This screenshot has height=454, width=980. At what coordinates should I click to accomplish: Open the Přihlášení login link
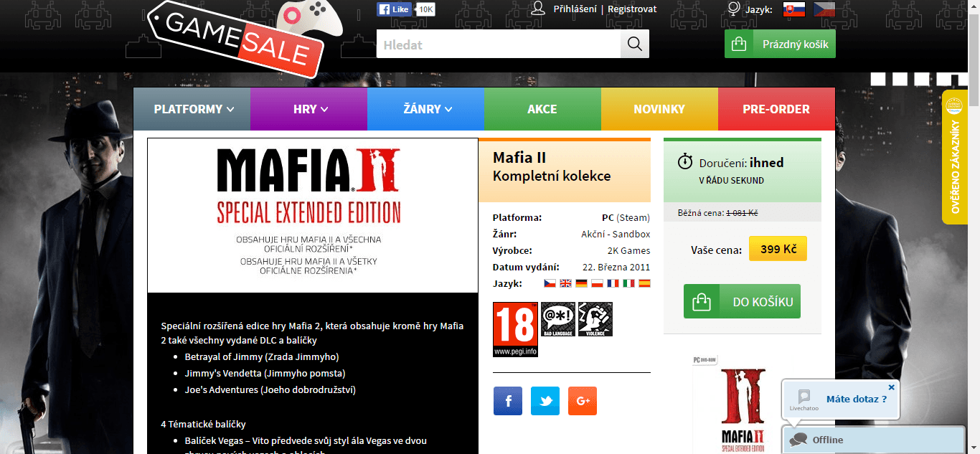(x=575, y=9)
